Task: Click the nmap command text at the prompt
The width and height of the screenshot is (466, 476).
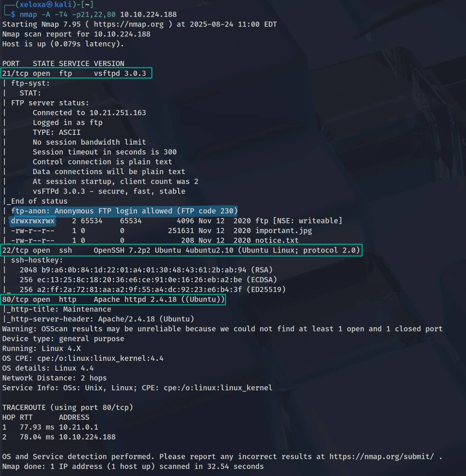Action: [28, 15]
